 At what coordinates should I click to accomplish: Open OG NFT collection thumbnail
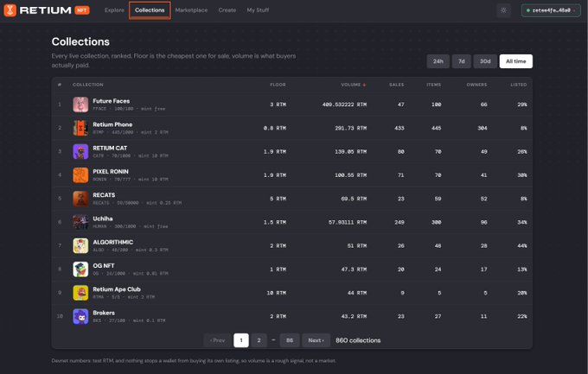pos(80,269)
